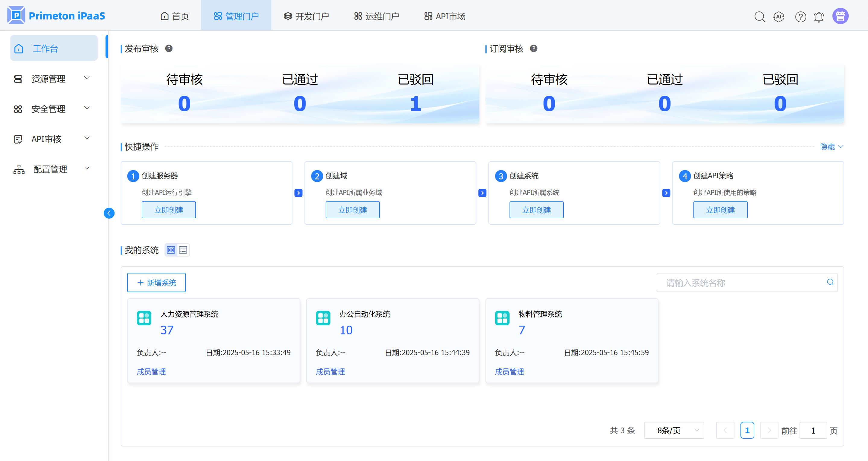868x461 pixels.
Task: Switch 我的系统 to list view
Action: pyautogui.click(x=183, y=250)
